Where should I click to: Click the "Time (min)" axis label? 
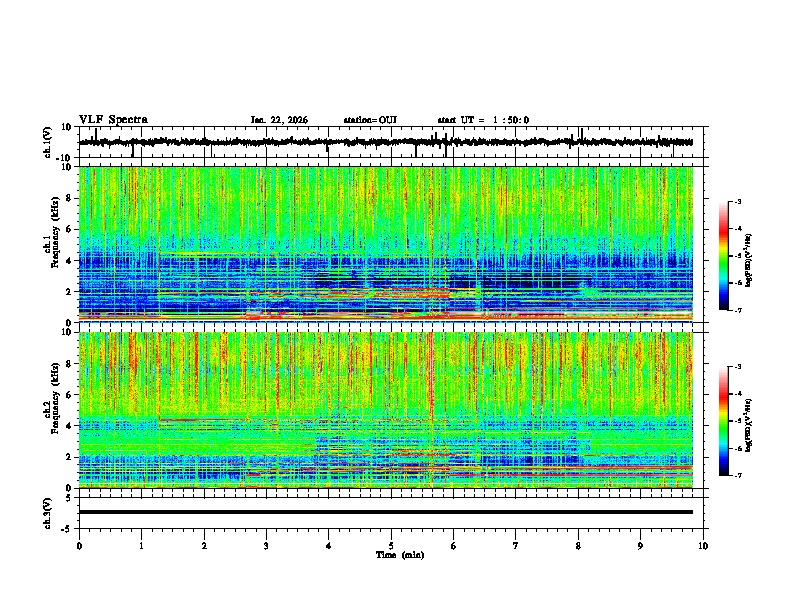coord(400,555)
